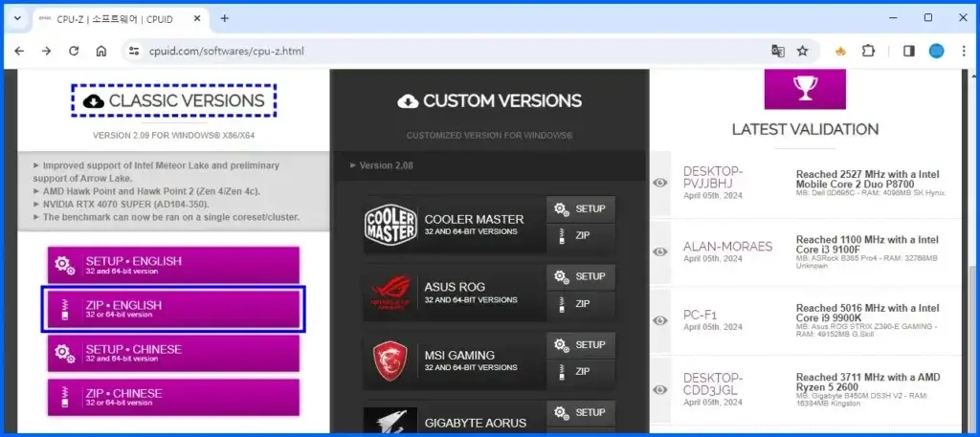Click the purple trophy validation icon

coord(805,89)
